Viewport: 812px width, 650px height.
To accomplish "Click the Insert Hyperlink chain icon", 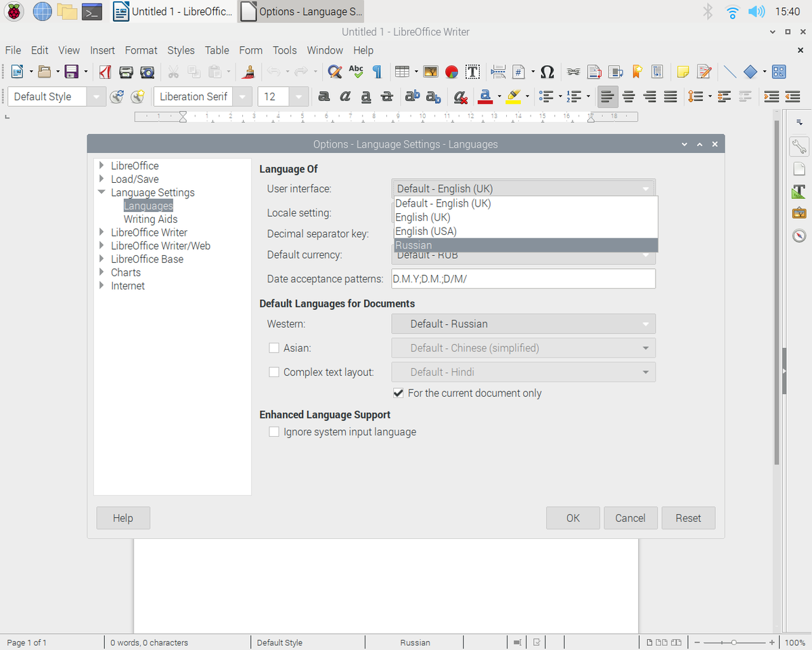I will [x=574, y=72].
